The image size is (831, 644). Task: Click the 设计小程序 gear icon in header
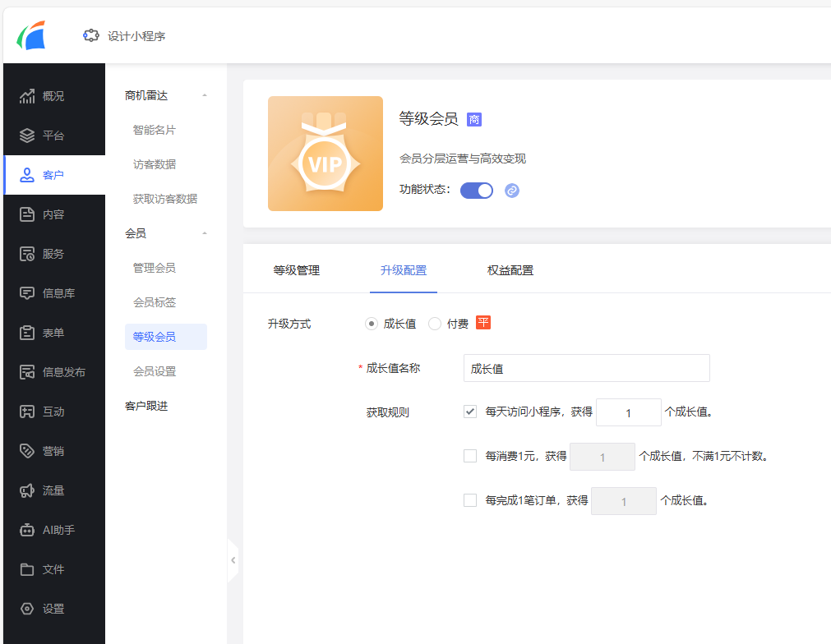pyautogui.click(x=90, y=34)
